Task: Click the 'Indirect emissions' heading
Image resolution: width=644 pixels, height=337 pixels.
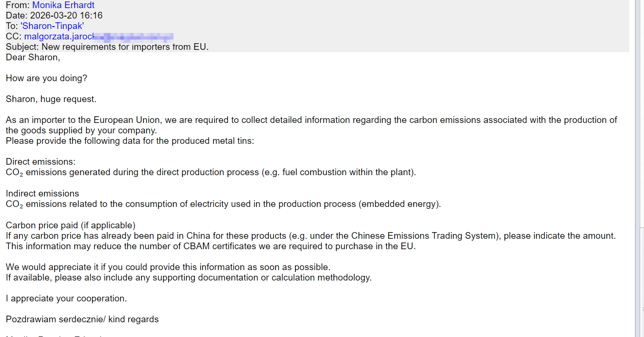Action: [42, 193]
